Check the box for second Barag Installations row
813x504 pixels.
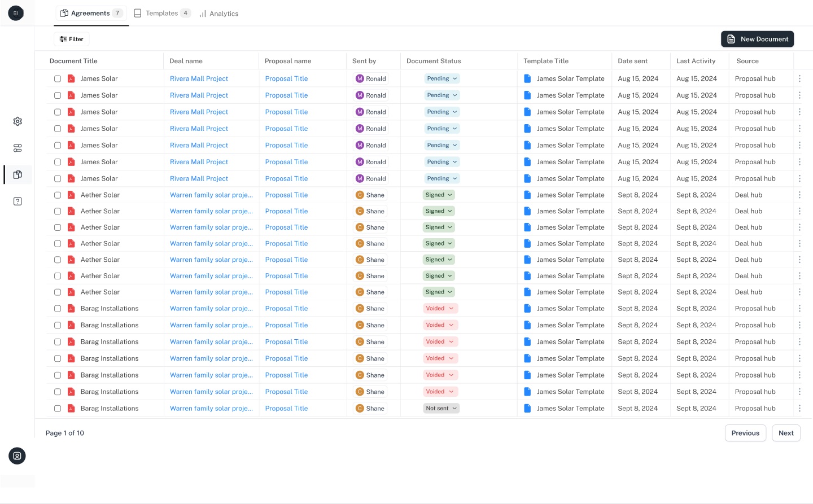coord(58,325)
